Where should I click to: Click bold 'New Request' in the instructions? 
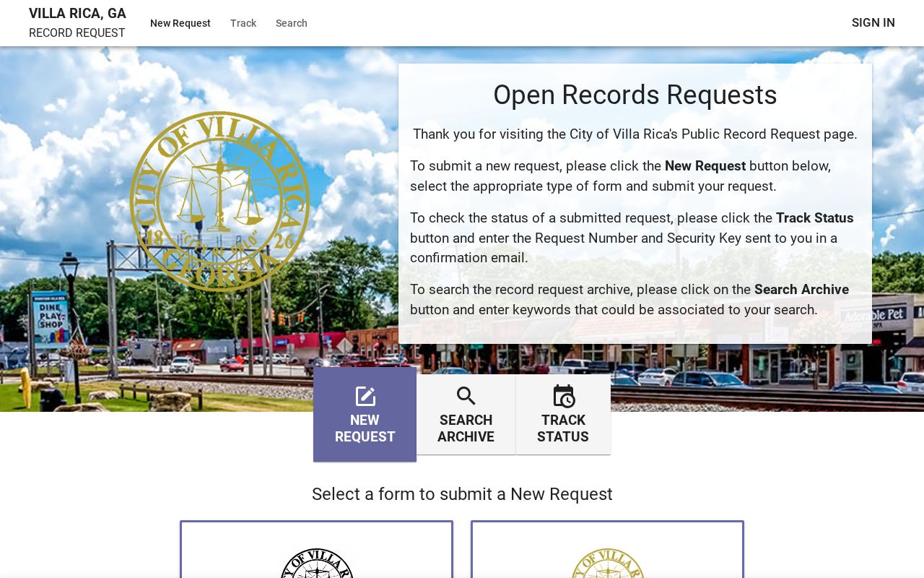(x=705, y=166)
